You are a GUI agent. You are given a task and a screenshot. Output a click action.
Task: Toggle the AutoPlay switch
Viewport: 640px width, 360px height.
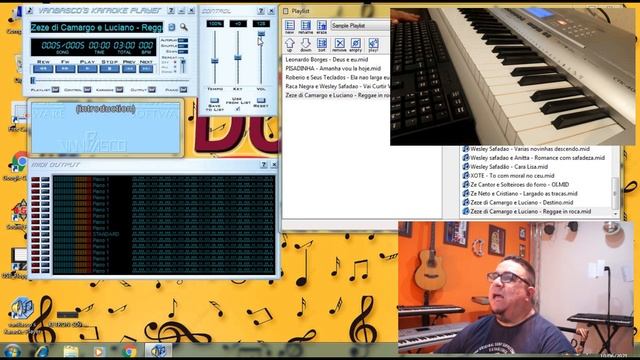[x=183, y=40]
